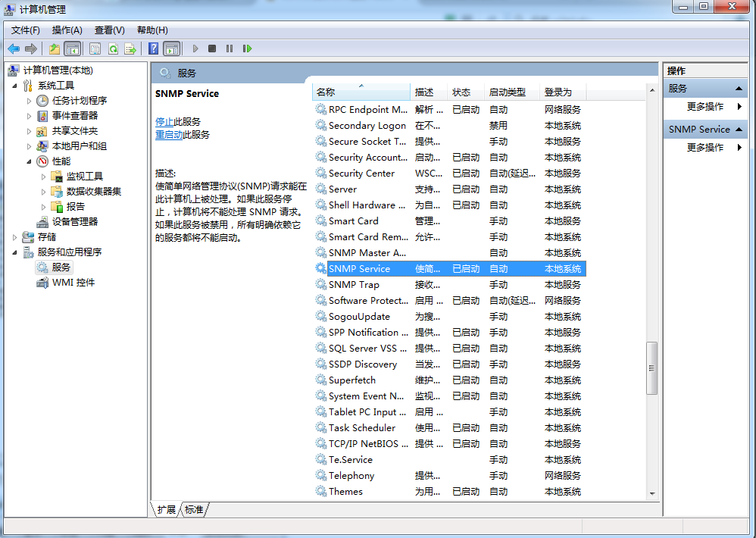Image resolution: width=756 pixels, height=538 pixels.
Task: Expand the 共享文件夹 node arrow
Action: [29, 131]
